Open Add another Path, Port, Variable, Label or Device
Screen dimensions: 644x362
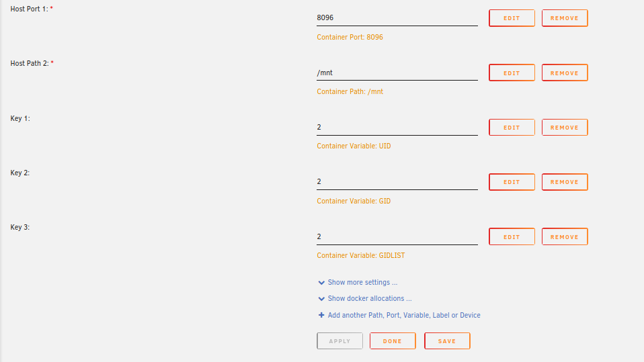point(404,315)
